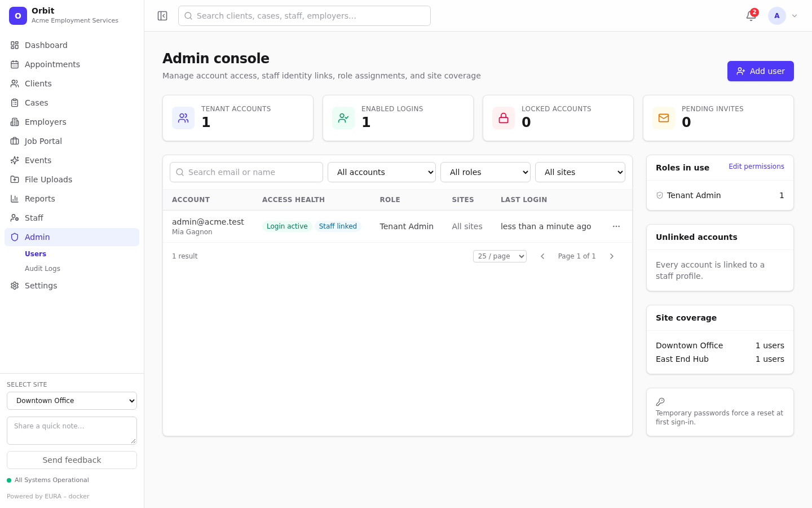Open the Audit Logs sub-item
This screenshot has width=812, height=508.
pyautogui.click(x=42, y=269)
